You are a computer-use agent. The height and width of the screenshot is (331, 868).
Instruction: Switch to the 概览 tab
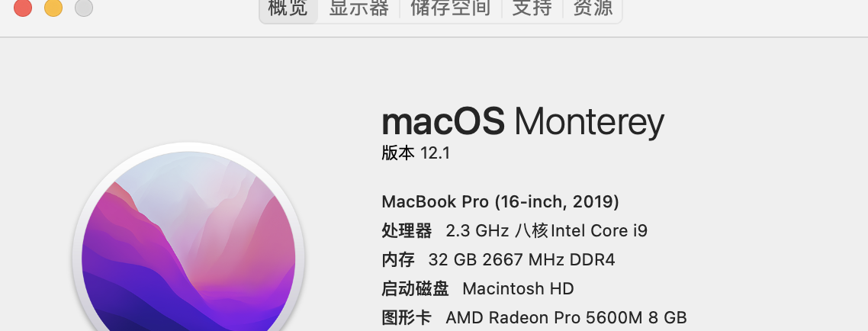pos(288,8)
